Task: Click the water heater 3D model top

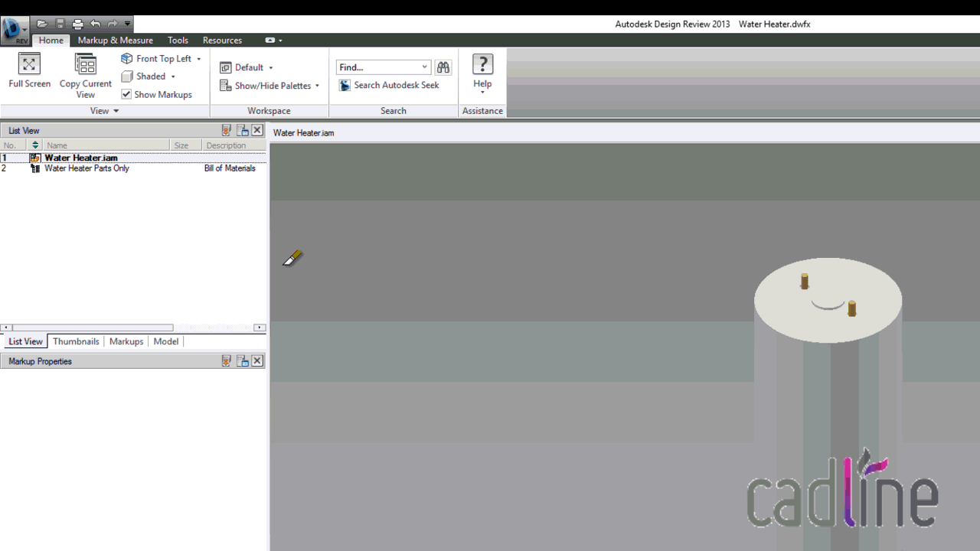Action: [828, 299]
